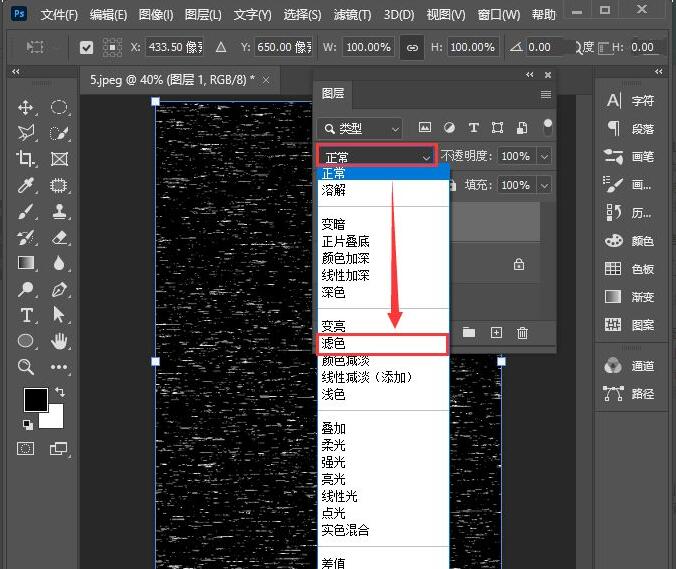Select the Eraser tool
This screenshot has height=569, width=676.
tap(59, 237)
